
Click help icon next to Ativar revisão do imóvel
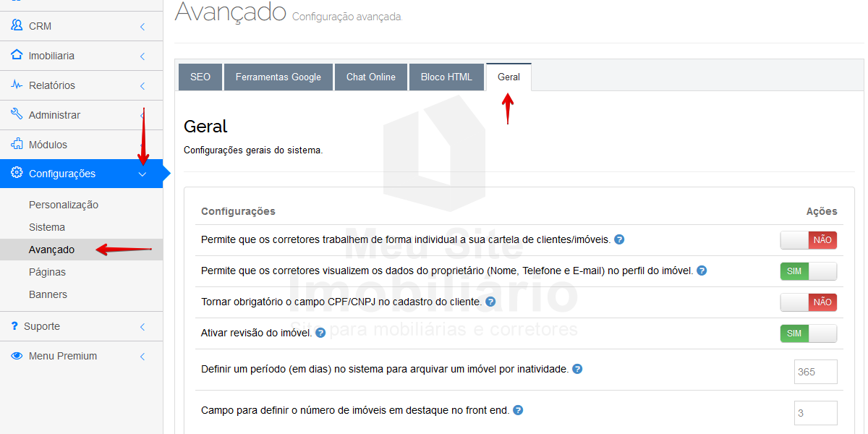click(320, 333)
